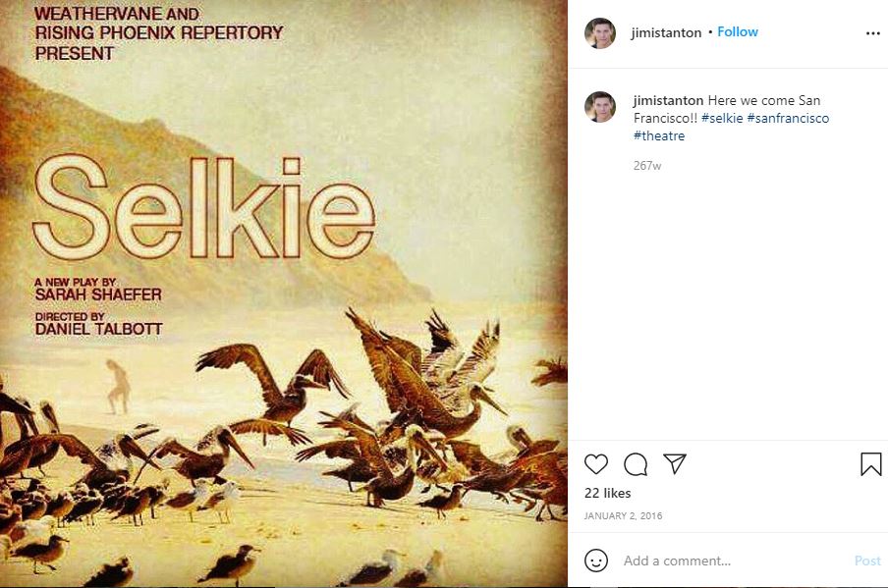Click the January 2, 2016 date
This screenshot has width=888, height=588.
tap(623, 515)
